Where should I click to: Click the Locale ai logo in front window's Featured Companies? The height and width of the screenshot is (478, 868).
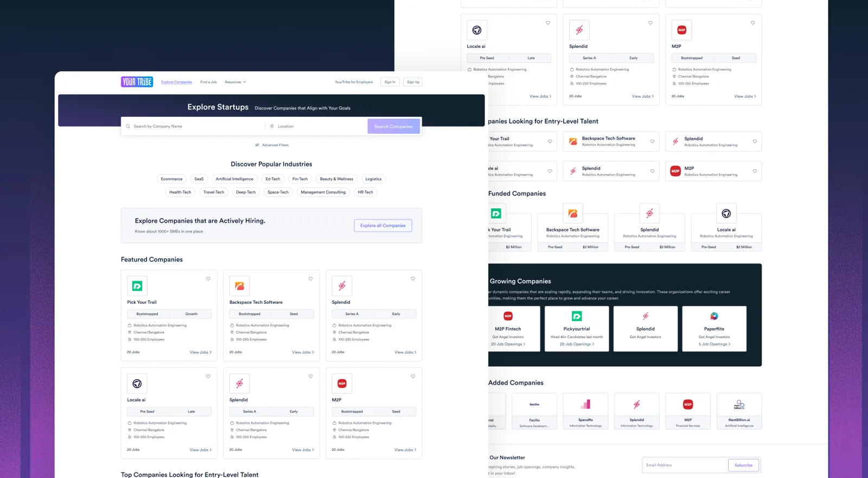pos(137,384)
